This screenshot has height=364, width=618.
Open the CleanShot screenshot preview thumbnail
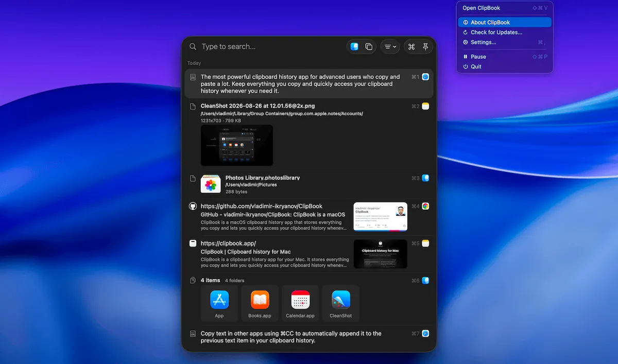(x=237, y=145)
